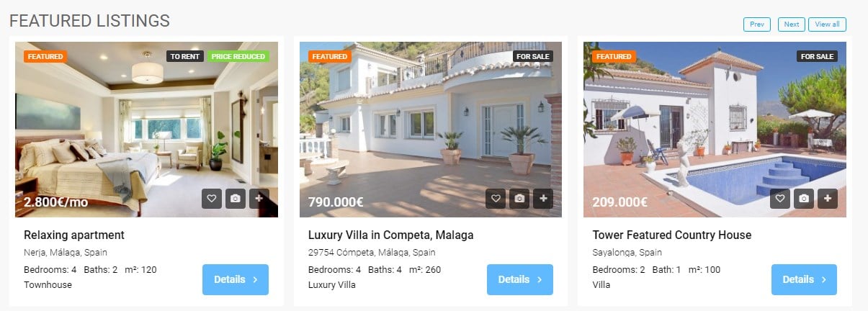Viewport: 868px width, 311px height.
Task: Open Details for Tower Featured Country House
Action: click(x=804, y=279)
